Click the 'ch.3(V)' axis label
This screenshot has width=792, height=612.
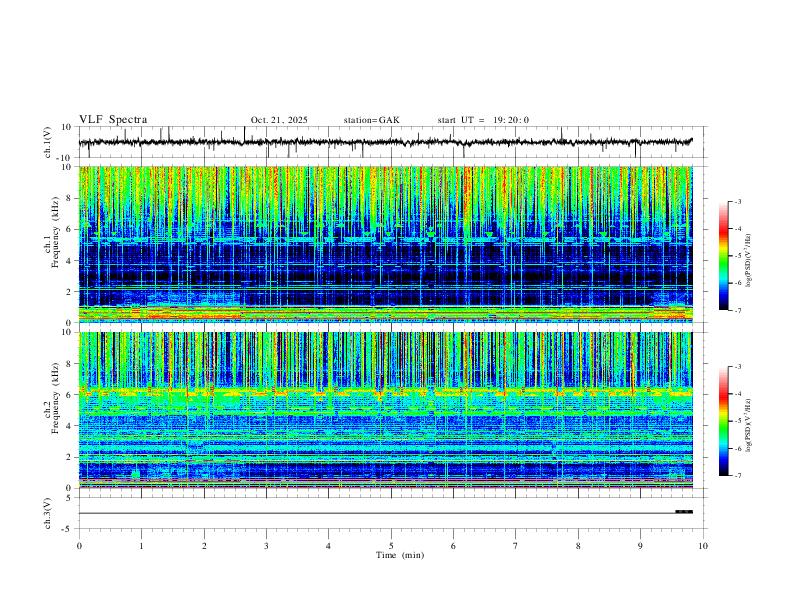[48, 513]
